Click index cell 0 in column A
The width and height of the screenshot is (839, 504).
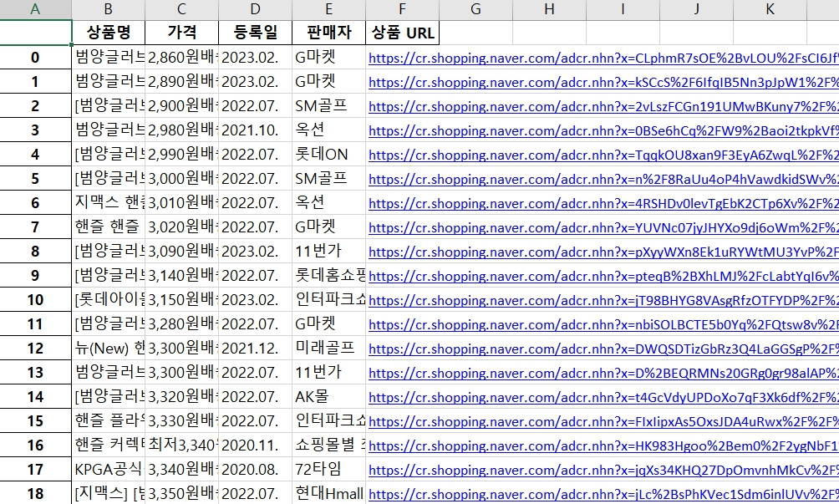point(35,57)
